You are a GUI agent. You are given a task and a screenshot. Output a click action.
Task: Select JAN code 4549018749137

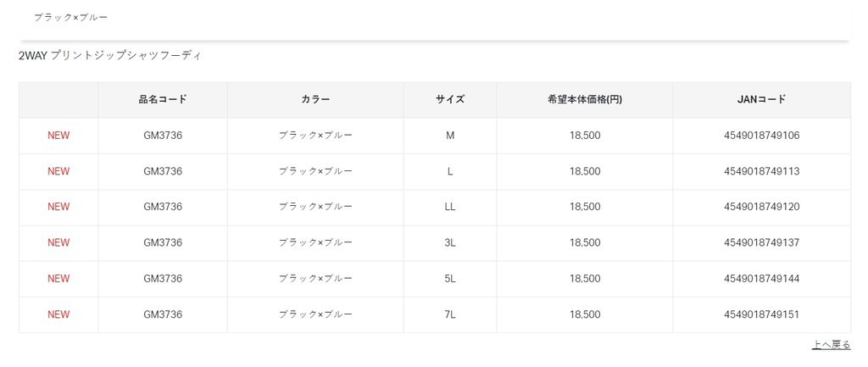[x=762, y=242]
